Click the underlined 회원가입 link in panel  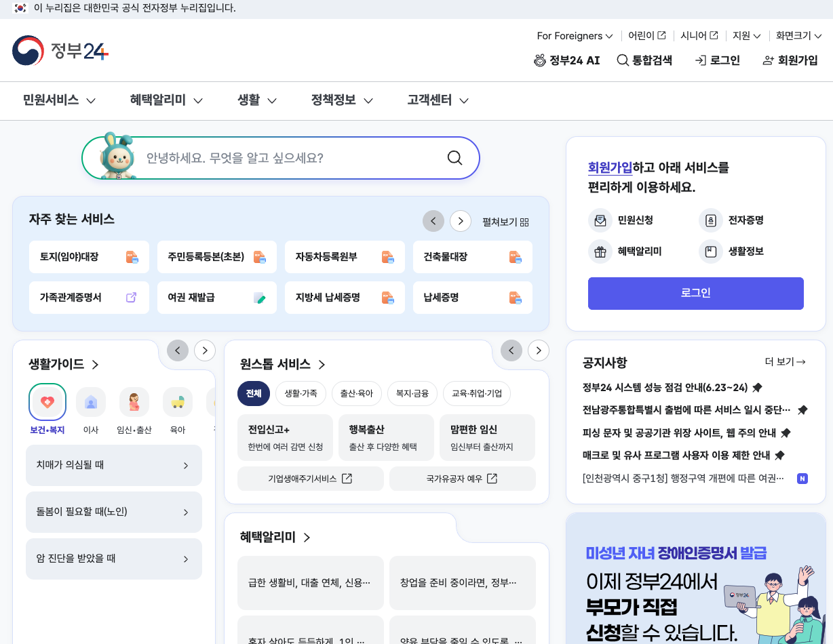pos(610,167)
